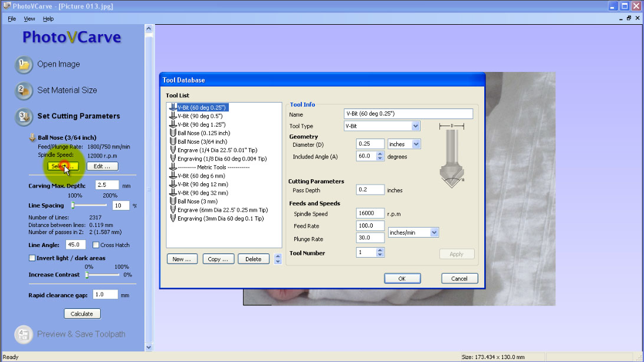Click the Edit... tool button
The width and height of the screenshot is (644, 362).
102,166
